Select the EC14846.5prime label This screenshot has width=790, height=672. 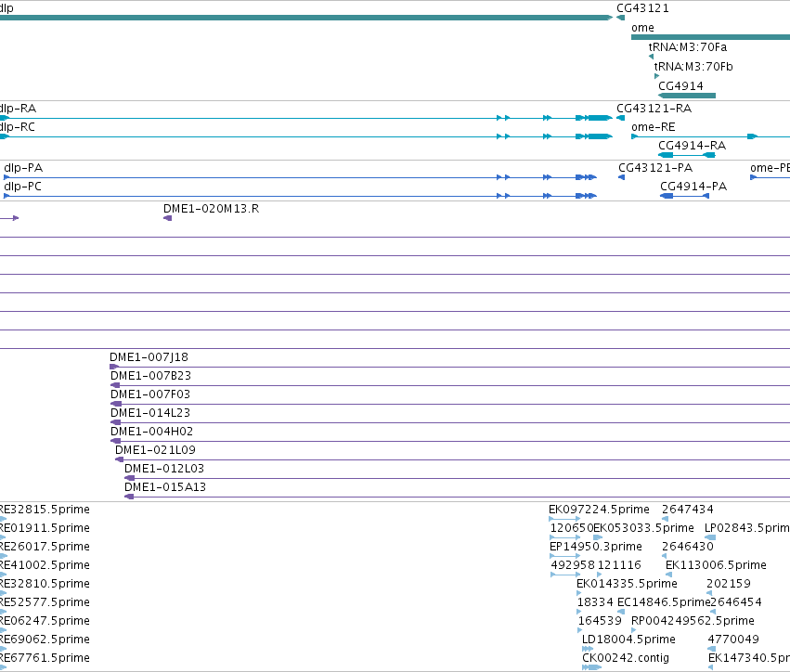[664, 602]
